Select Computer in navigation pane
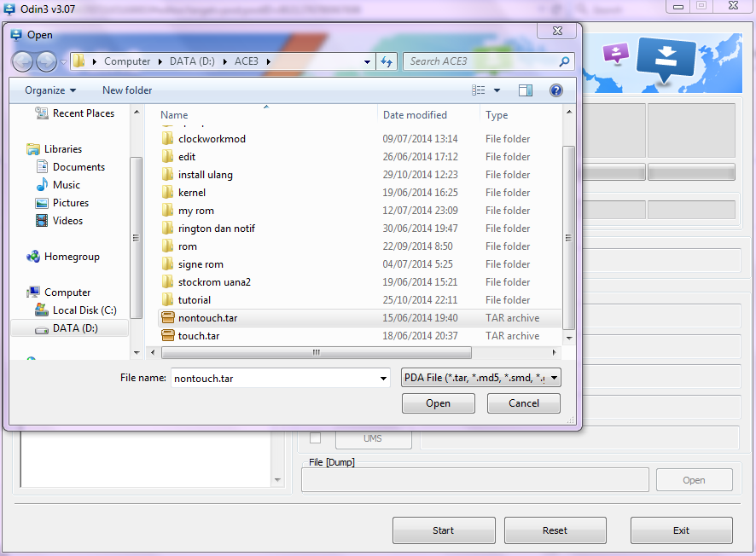Screen dimensions: 756x556 tap(59, 292)
